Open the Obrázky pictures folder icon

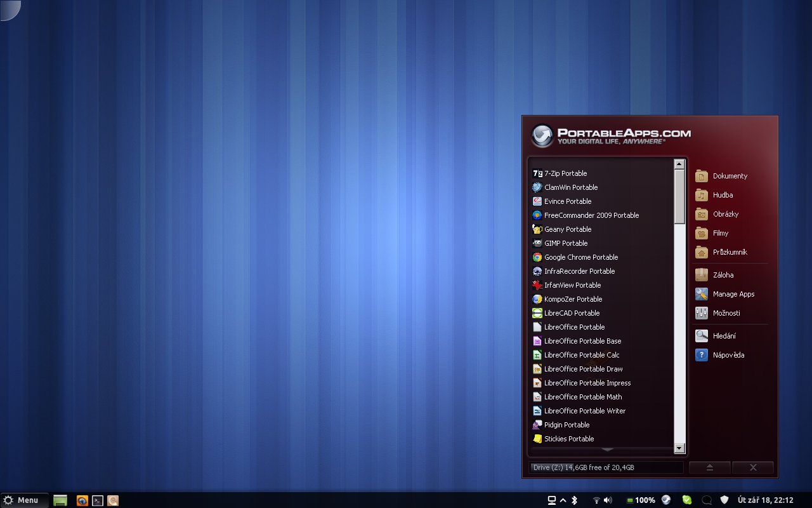pos(702,214)
